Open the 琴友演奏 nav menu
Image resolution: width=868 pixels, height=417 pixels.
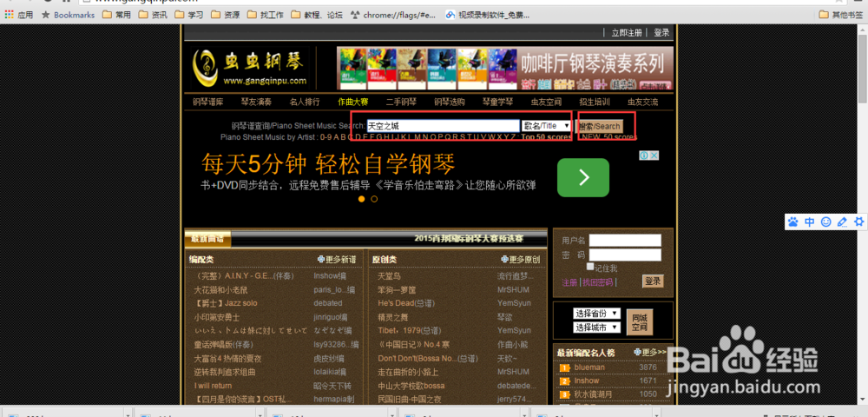pos(256,102)
